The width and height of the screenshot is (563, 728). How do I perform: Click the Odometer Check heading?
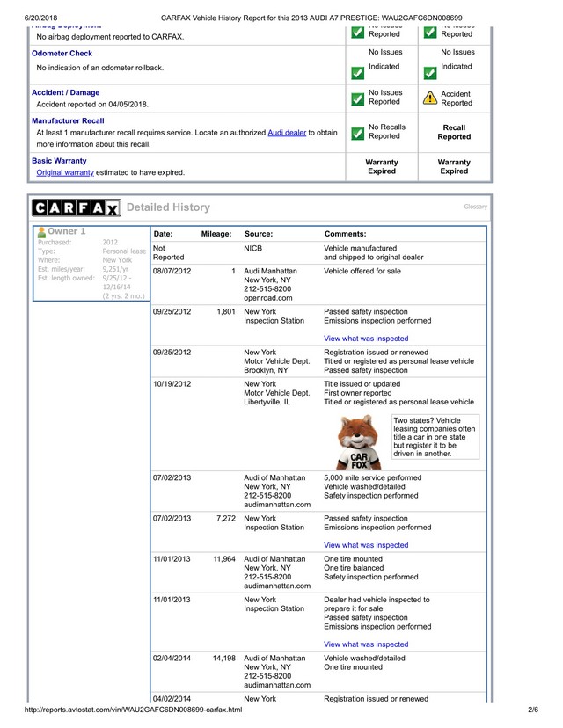click(x=62, y=53)
